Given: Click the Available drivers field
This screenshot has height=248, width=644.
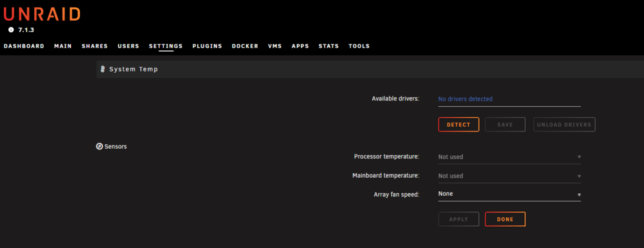Looking at the screenshot, I should pyautogui.click(x=509, y=99).
